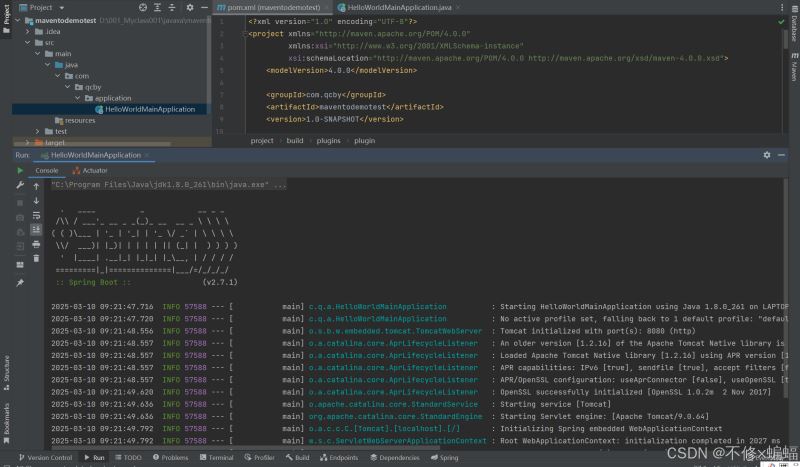Open the Actuator tab

(90, 170)
